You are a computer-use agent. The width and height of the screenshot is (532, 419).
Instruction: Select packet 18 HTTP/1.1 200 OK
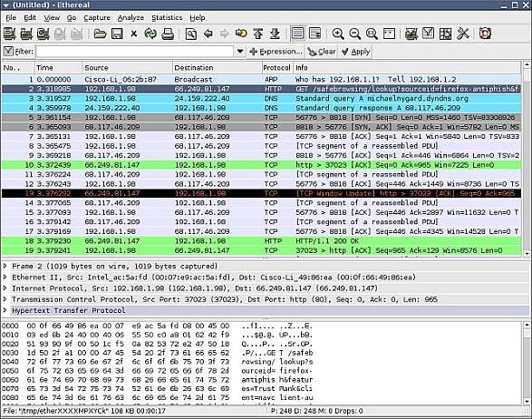(x=261, y=240)
